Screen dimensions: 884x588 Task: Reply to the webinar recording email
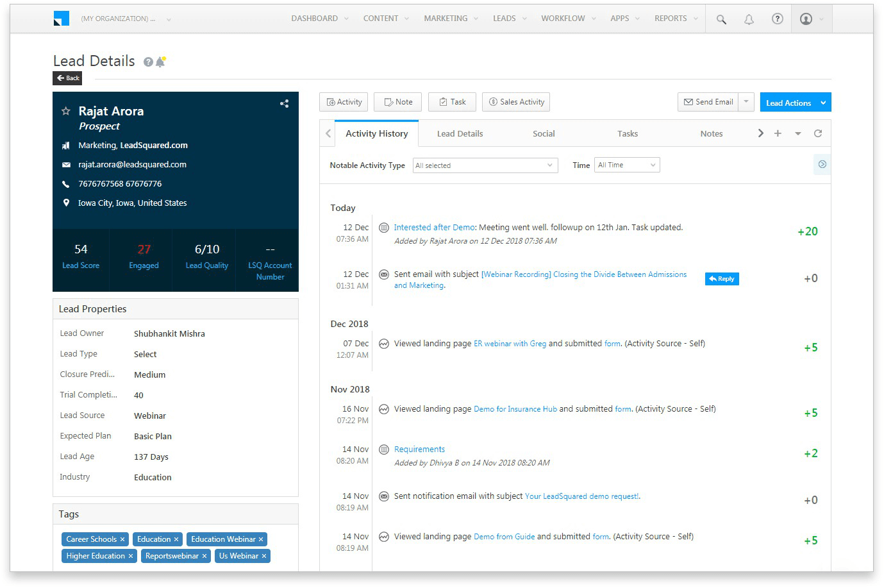721,278
